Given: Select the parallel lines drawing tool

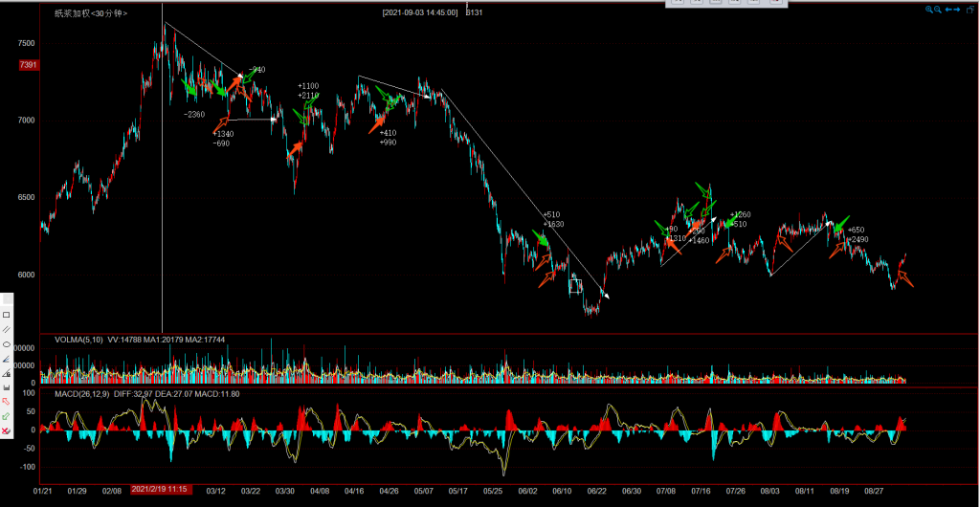Looking at the screenshot, I should pyautogui.click(x=7, y=329).
